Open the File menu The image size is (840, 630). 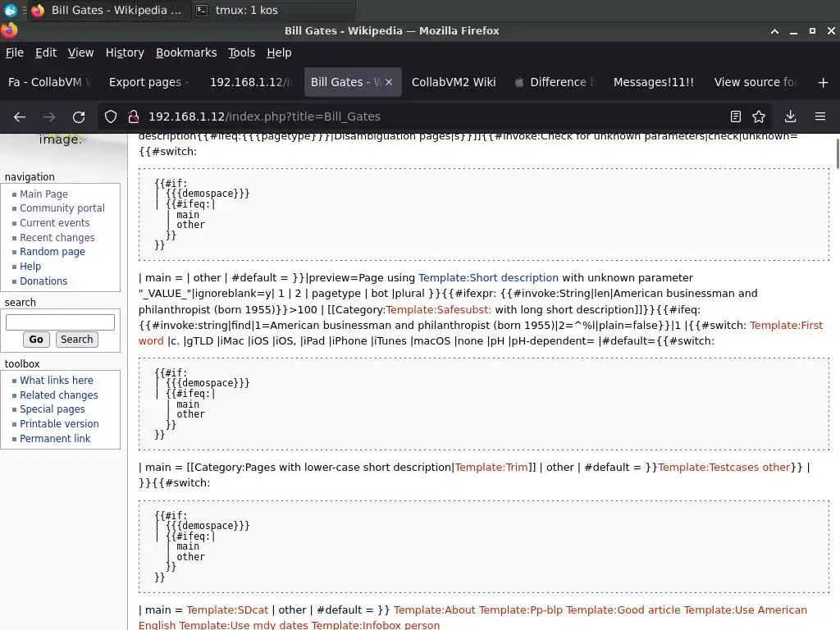point(15,52)
